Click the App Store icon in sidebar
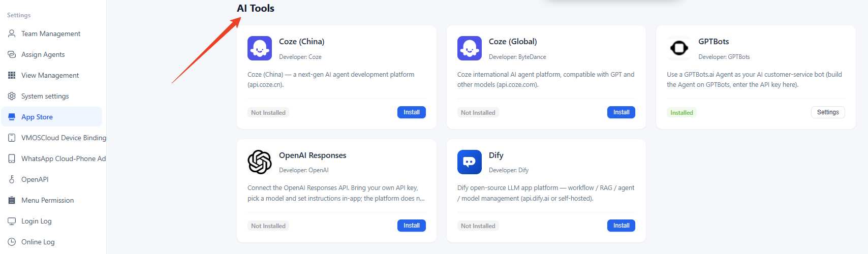Viewport: 868px width, 254px height. [x=12, y=117]
